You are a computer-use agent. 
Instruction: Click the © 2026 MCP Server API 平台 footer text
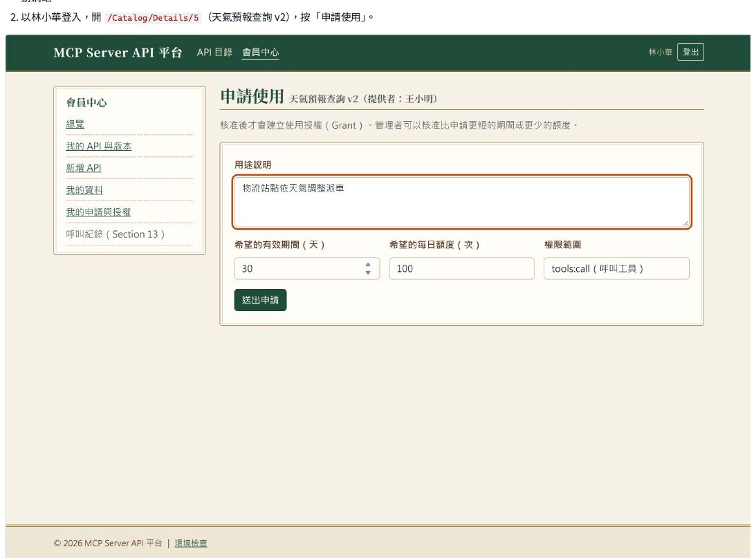coord(108,543)
